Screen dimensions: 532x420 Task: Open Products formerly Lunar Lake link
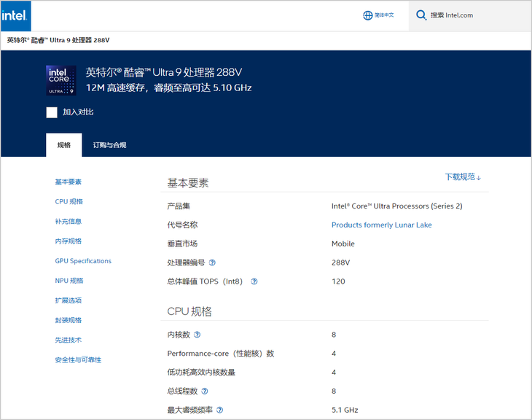381,225
